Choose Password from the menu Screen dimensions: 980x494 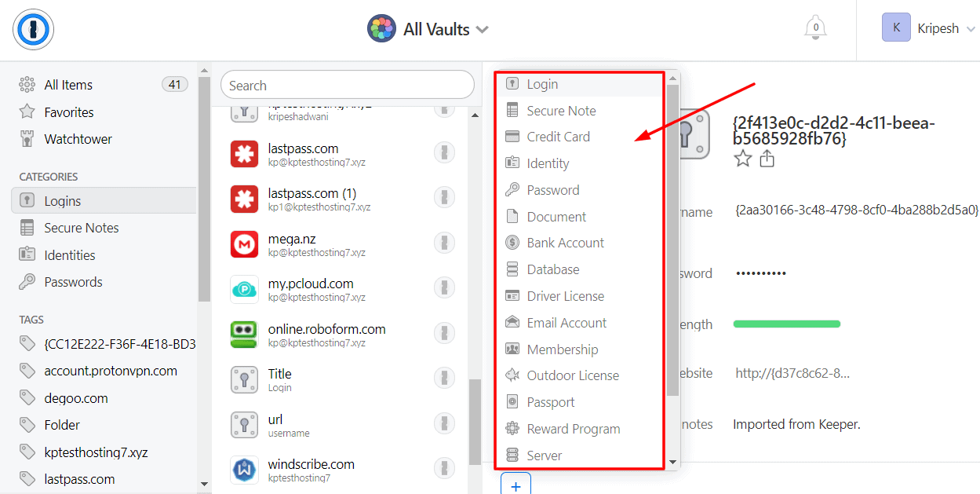pyautogui.click(x=581, y=190)
